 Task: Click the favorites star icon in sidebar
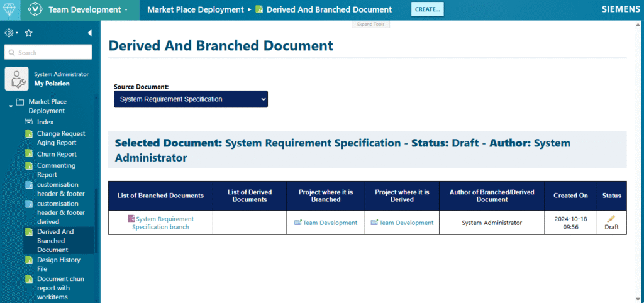pos(28,33)
